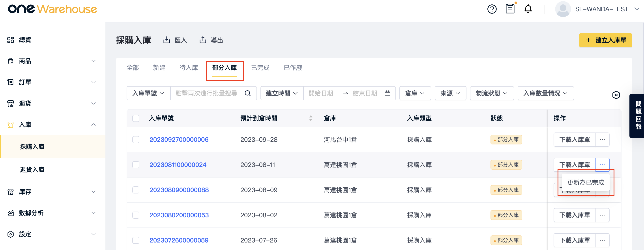
Task: Open order link 2023081100000024
Action: (178, 165)
